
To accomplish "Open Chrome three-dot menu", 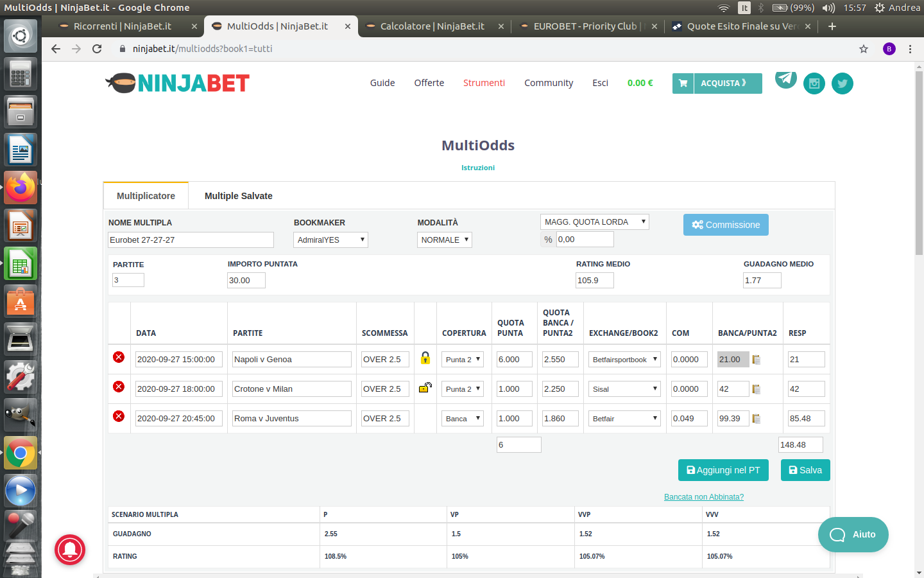I will click(910, 49).
